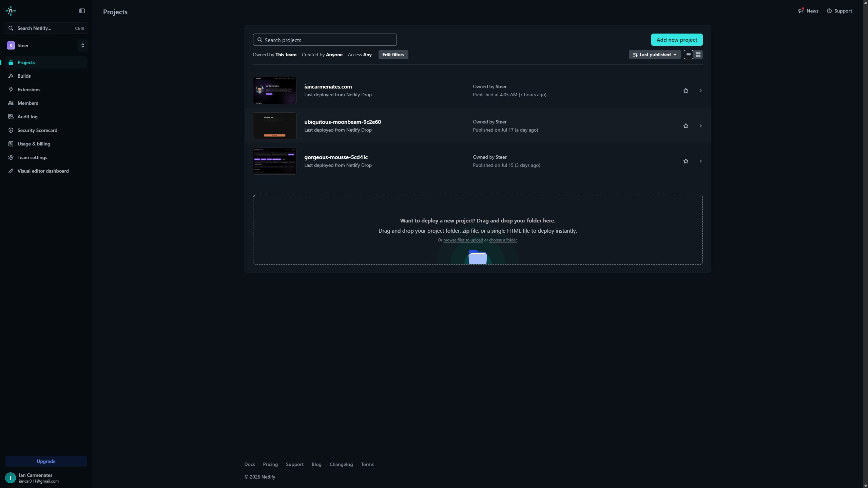Click the page scrollbar on the right
868x488 pixels.
(865, 244)
